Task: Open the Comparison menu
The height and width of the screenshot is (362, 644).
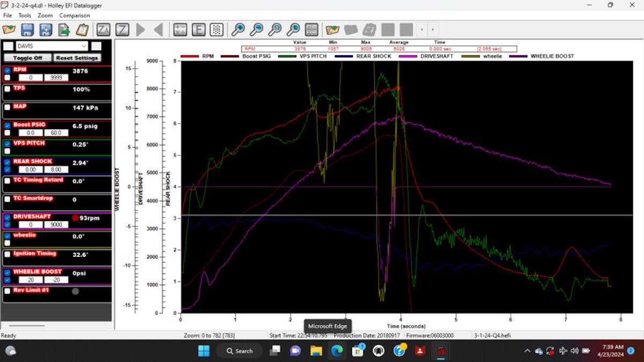Action: pos(74,16)
